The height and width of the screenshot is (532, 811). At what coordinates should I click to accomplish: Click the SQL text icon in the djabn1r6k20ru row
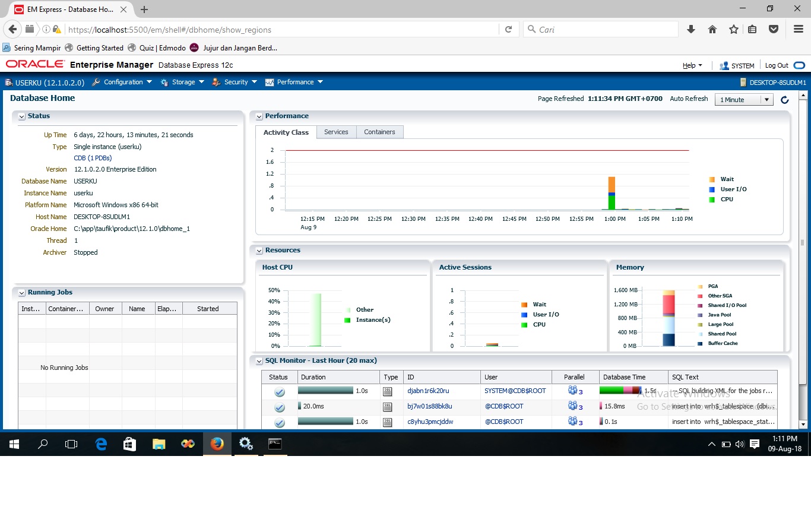tap(389, 392)
